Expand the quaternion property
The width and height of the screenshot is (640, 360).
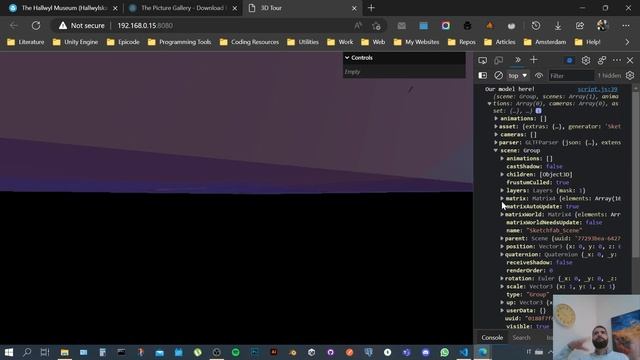[x=502, y=254]
